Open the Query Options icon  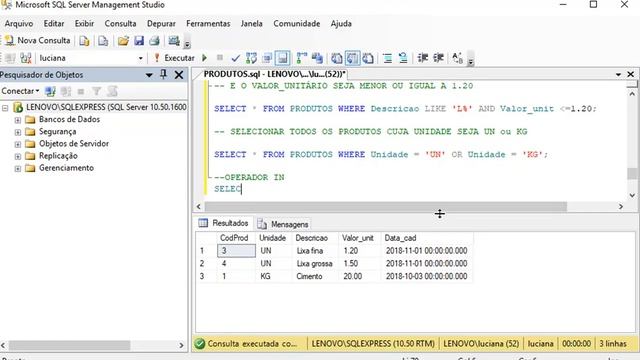click(x=267, y=58)
